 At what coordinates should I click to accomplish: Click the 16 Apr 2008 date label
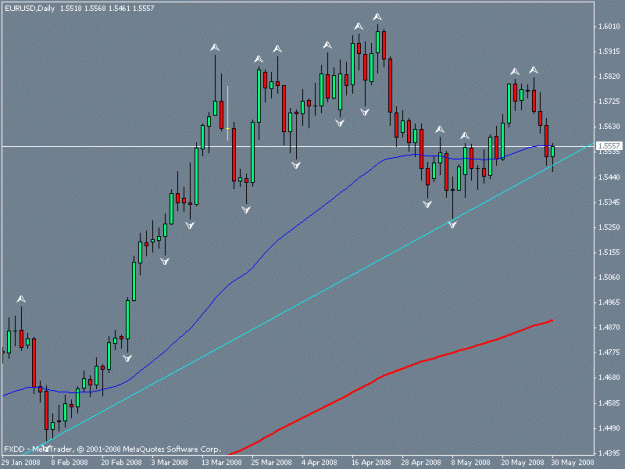[371, 462]
